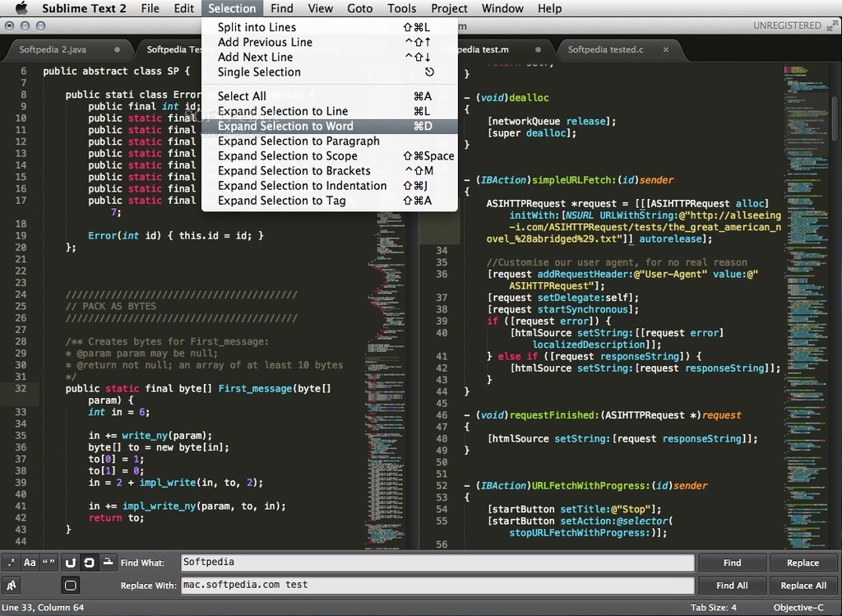Toggle the regular expression search option

click(11, 563)
